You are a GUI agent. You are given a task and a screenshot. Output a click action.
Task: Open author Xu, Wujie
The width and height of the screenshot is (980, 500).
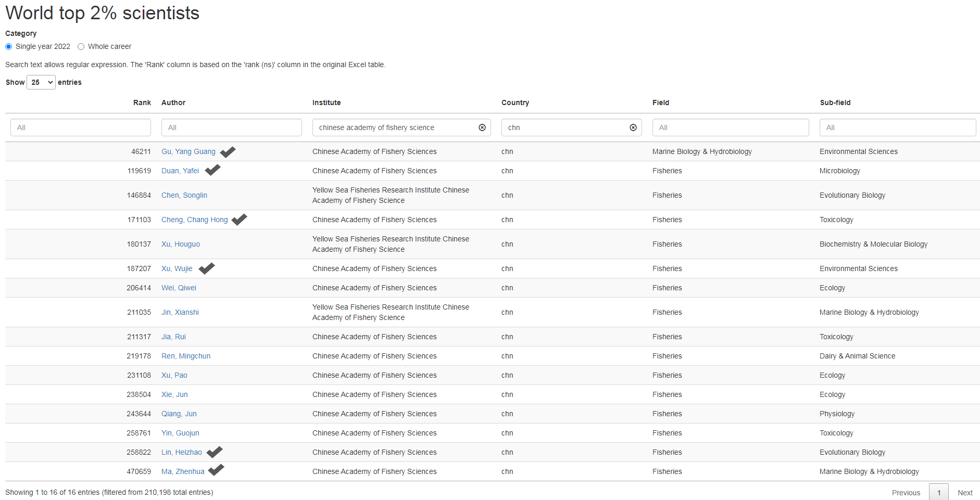177,268
